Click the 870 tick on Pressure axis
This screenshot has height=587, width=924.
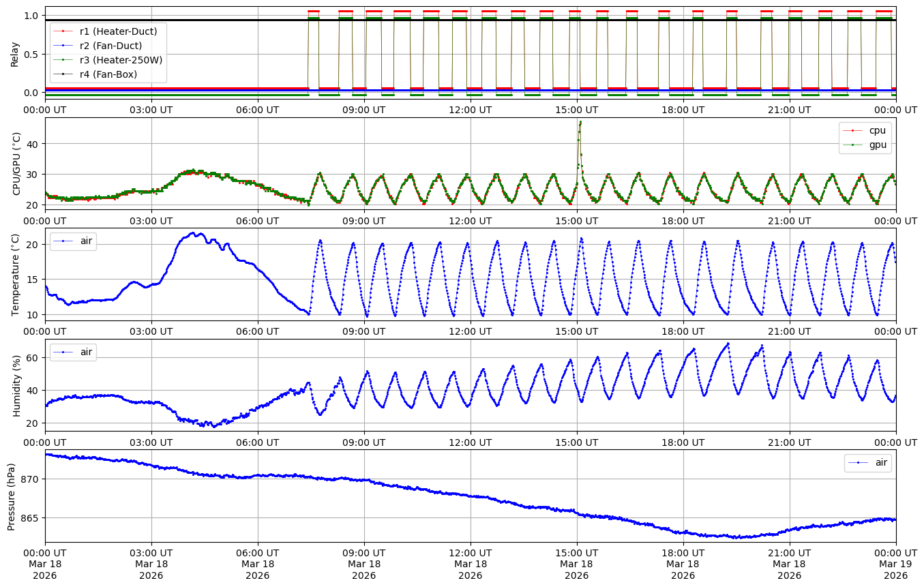coord(31,479)
